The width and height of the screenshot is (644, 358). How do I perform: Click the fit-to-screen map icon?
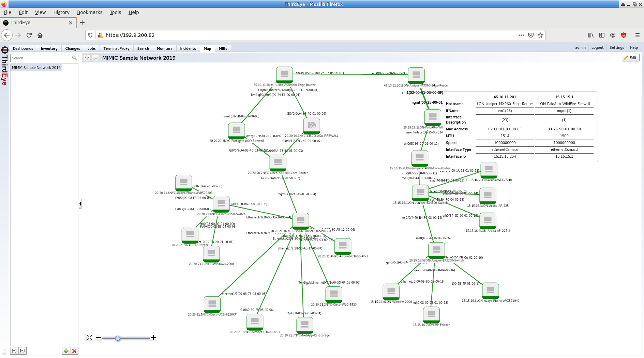coord(89,338)
